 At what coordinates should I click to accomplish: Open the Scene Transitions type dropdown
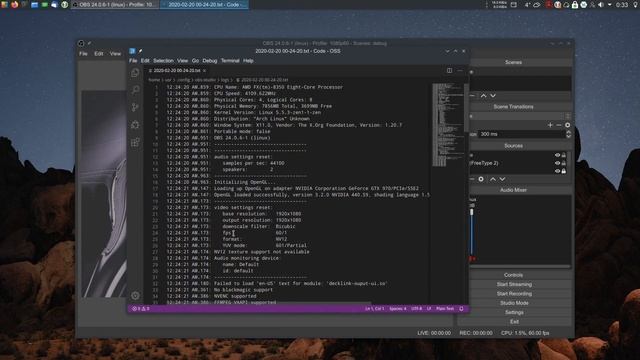[x=520, y=116]
